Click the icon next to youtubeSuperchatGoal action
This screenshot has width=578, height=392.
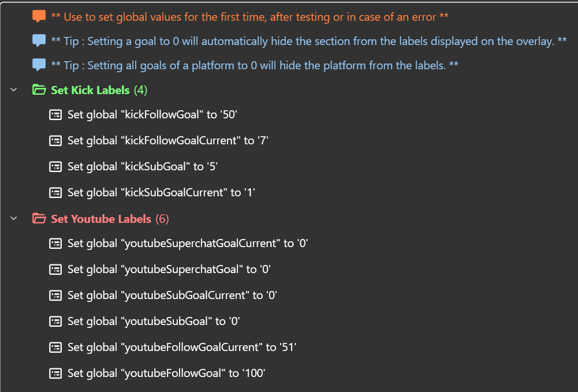[55, 269]
